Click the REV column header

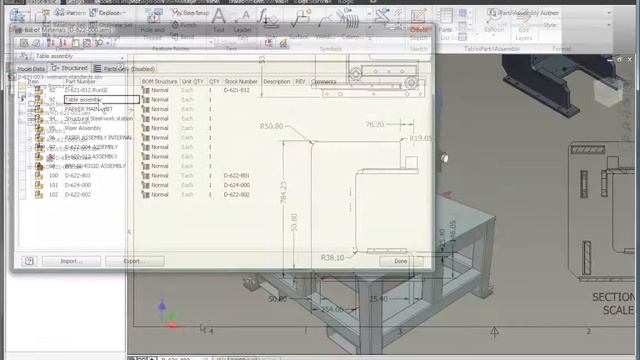coord(300,82)
